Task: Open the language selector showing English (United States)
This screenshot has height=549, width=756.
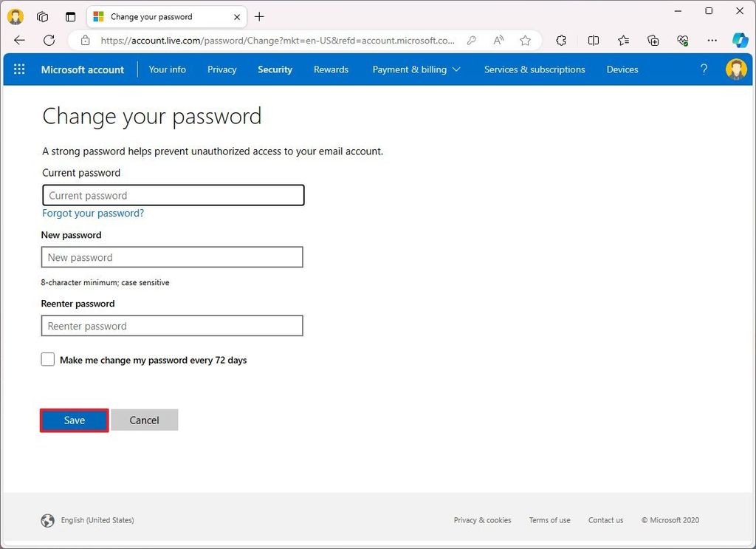Action: [97, 520]
